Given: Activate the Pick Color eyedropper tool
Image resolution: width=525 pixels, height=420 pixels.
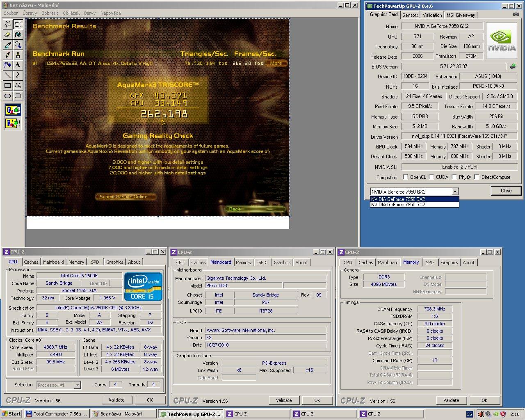Looking at the screenshot, I should click(8, 45).
